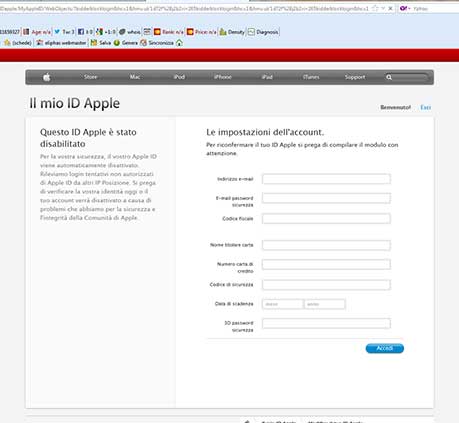
Task: Click the Numero carta di credito field
Action: (x=326, y=264)
